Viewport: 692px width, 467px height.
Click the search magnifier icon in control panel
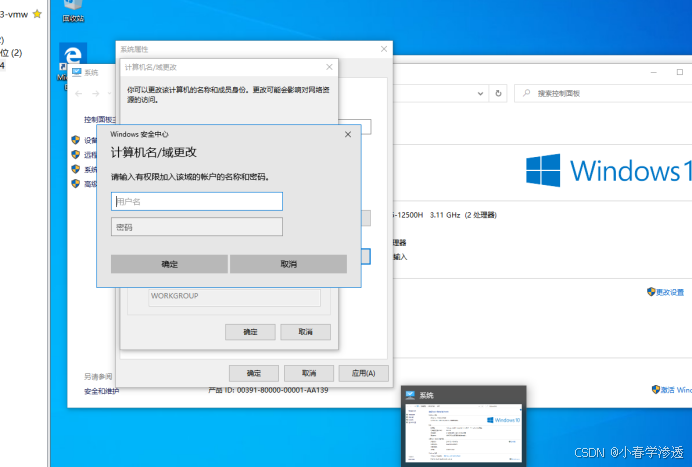pyautogui.click(x=526, y=93)
